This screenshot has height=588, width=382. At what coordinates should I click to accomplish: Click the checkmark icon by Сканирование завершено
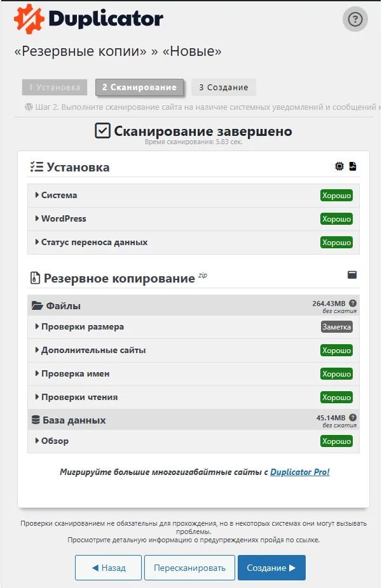pos(102,131)
